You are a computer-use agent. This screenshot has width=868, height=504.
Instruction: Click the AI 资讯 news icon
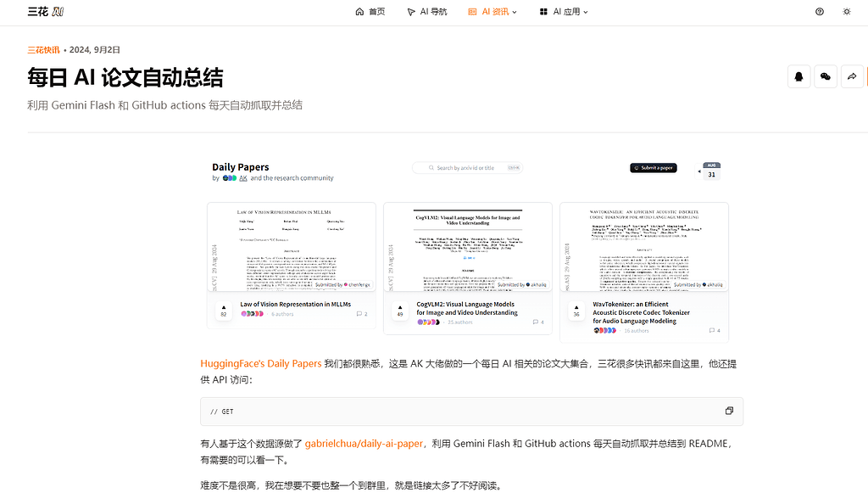pyautogui.click(x=472, y=12)
